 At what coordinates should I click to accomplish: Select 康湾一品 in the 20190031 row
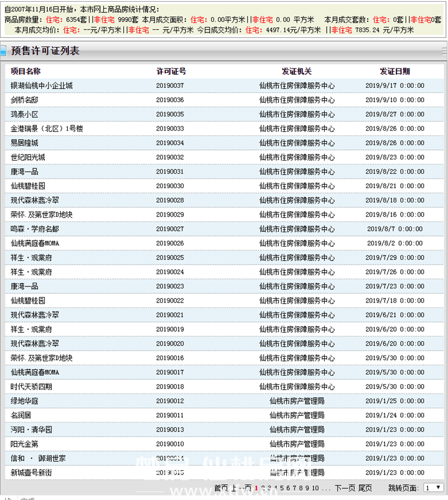[24, 172]
